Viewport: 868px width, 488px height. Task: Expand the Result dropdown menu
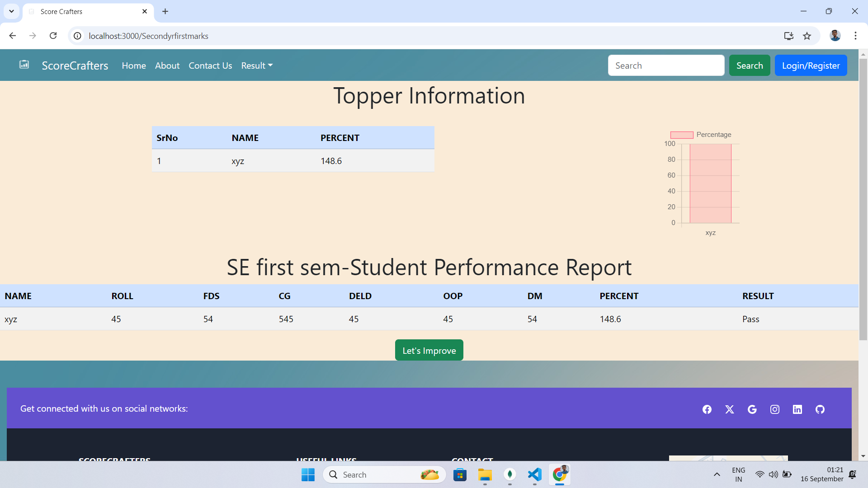tap(257, 66)
